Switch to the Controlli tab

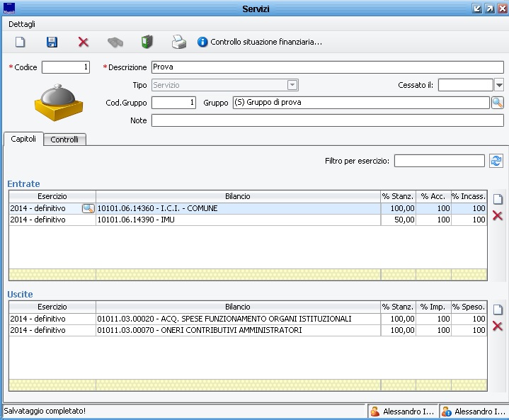[x=64, y=140]
